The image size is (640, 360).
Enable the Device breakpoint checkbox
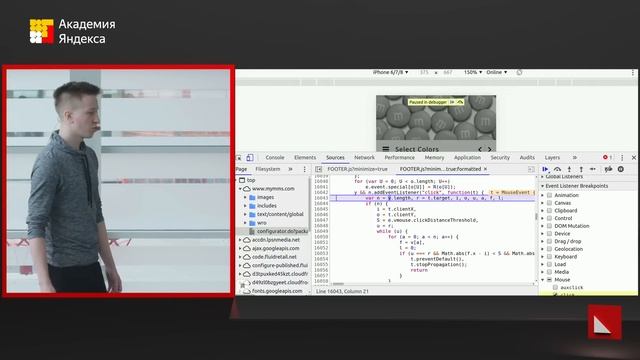549,233
